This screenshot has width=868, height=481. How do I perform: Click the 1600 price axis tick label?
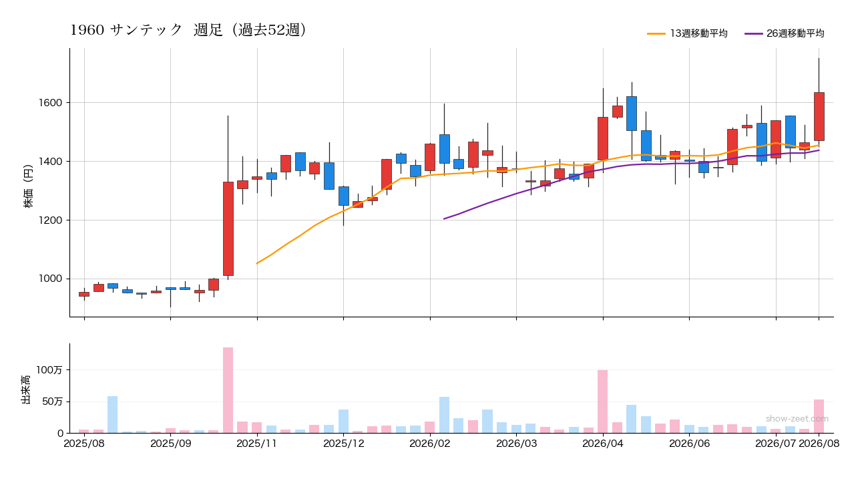pyautogui.click(x=51, y=103)
